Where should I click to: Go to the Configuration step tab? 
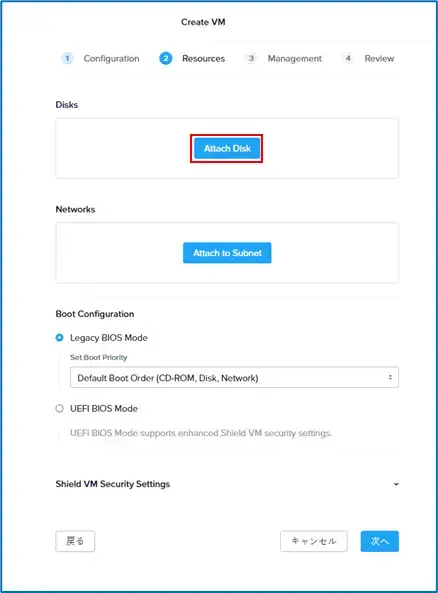pyautogui.click(x=112, y=59)
